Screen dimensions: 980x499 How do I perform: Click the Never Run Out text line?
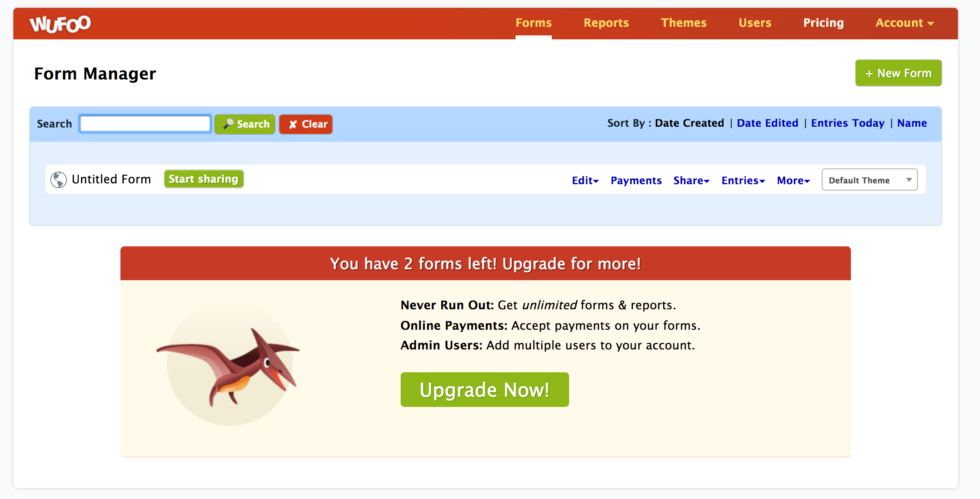point(538,305)
